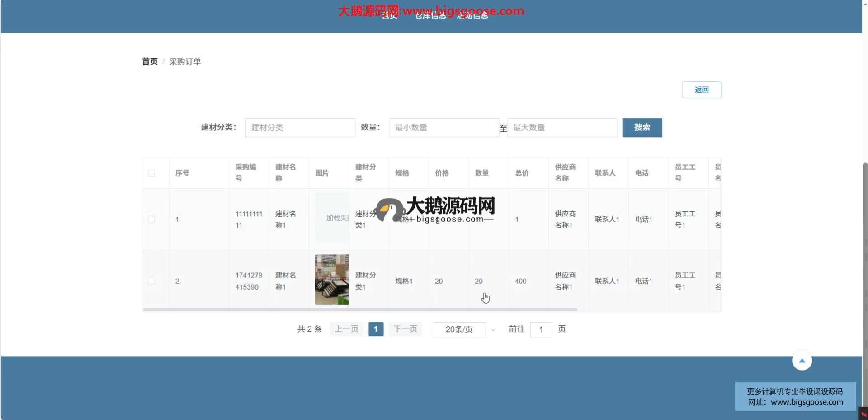Check the checkbox for row 2
Image resolution: width=868 pixels, height=420 pixels.
tap(151, 281)
